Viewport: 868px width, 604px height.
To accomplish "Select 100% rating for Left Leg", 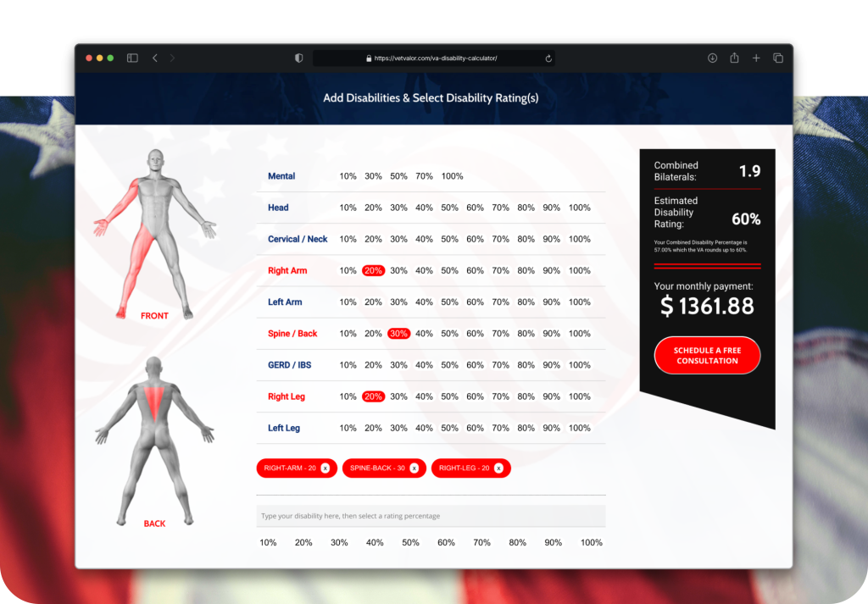I will click(x=580, y=428).
